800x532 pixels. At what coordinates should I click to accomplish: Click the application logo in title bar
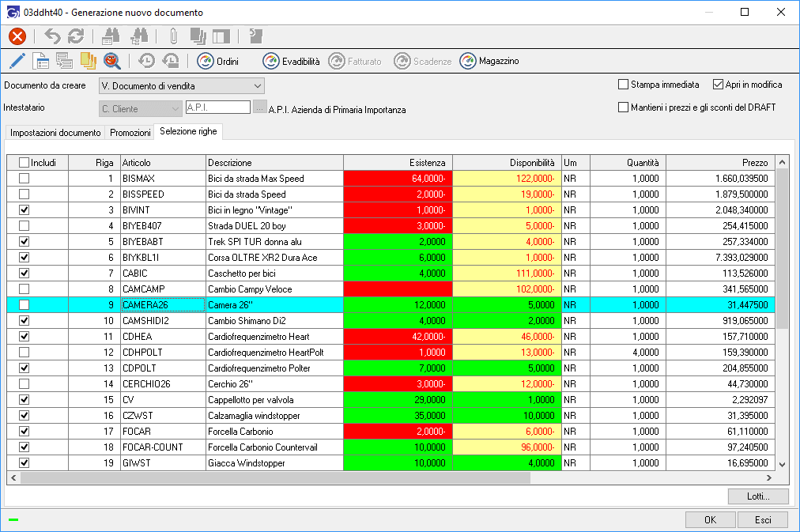tap(12, 12)
